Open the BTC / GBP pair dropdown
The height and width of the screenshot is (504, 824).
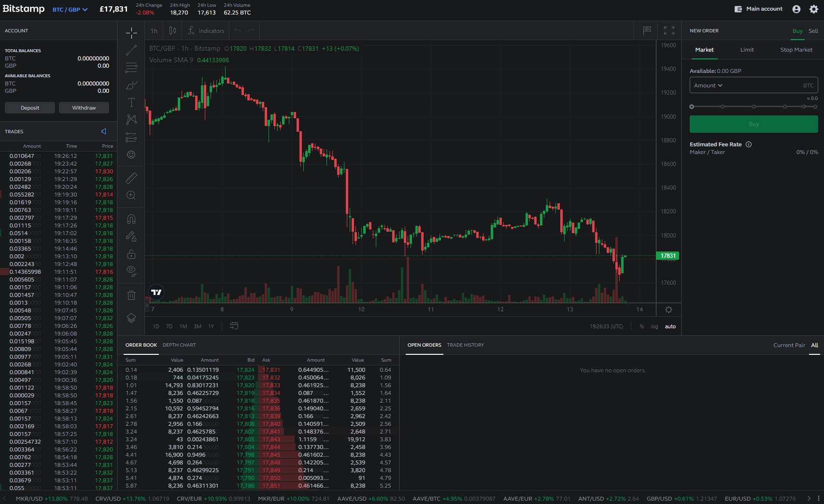point(70,10)
